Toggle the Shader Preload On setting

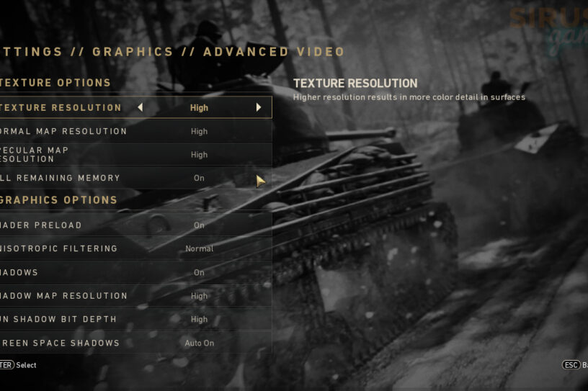coord(199,225)
